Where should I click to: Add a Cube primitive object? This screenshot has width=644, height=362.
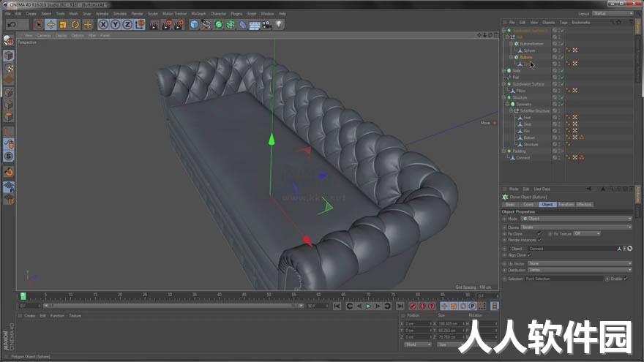pyautogui.click(x=194, y=25)
